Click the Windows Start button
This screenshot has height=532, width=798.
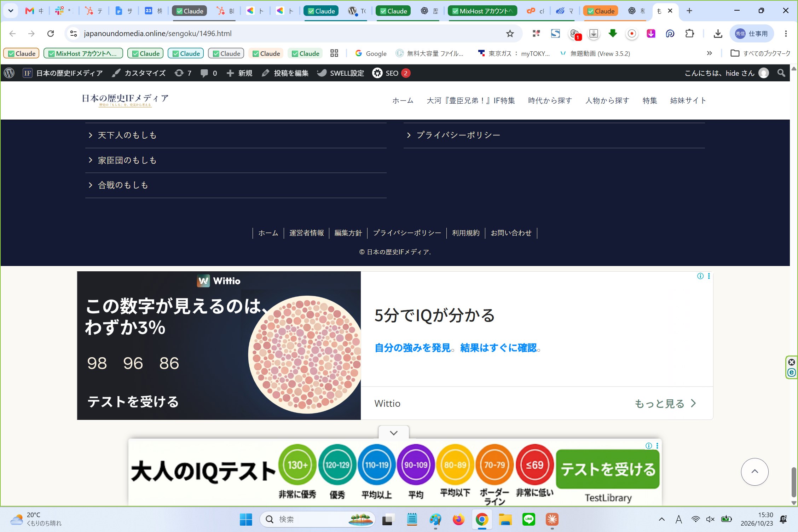tap(246, 519)
